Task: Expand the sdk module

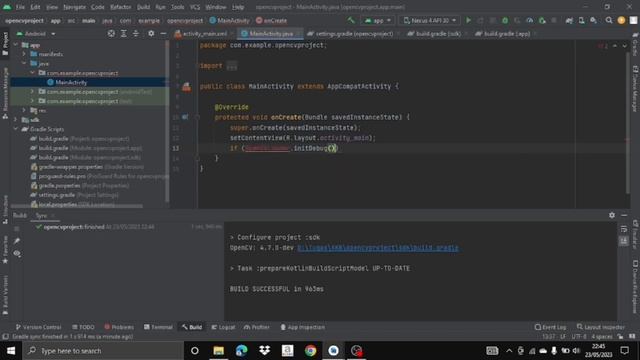Action: click(x=16, y=120)
